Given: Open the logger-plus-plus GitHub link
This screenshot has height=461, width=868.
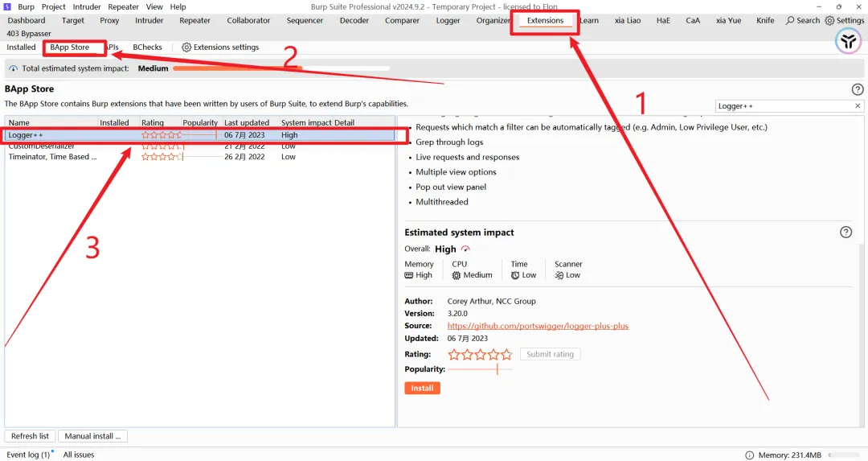Looking at the screenshot, I should [x=538, y=326].
